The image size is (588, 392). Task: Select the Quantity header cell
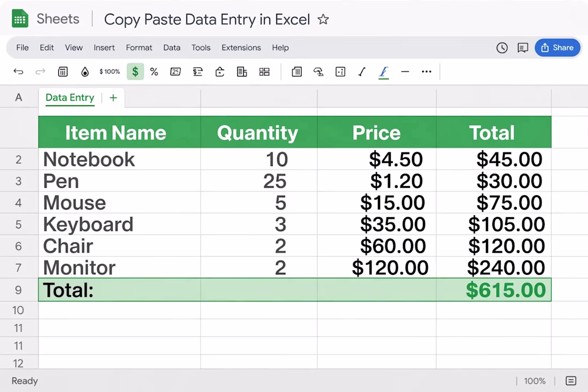point(259,132)
